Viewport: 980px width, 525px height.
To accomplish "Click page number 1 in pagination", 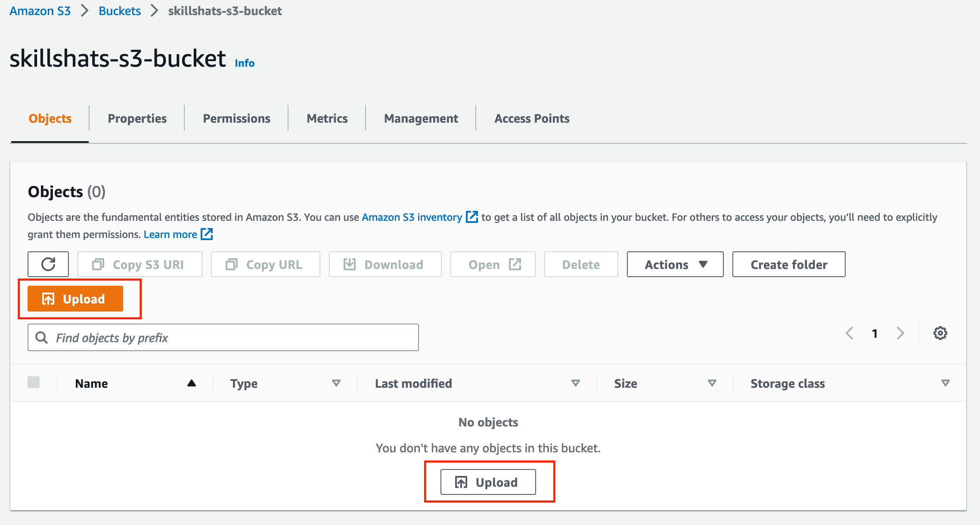I will (x=875, y=334).
